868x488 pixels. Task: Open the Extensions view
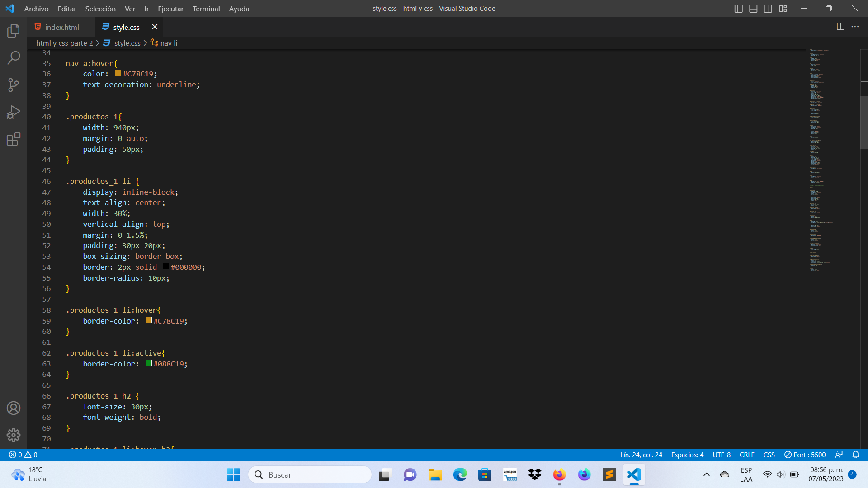pyautogui.click(x=14, y=139)
